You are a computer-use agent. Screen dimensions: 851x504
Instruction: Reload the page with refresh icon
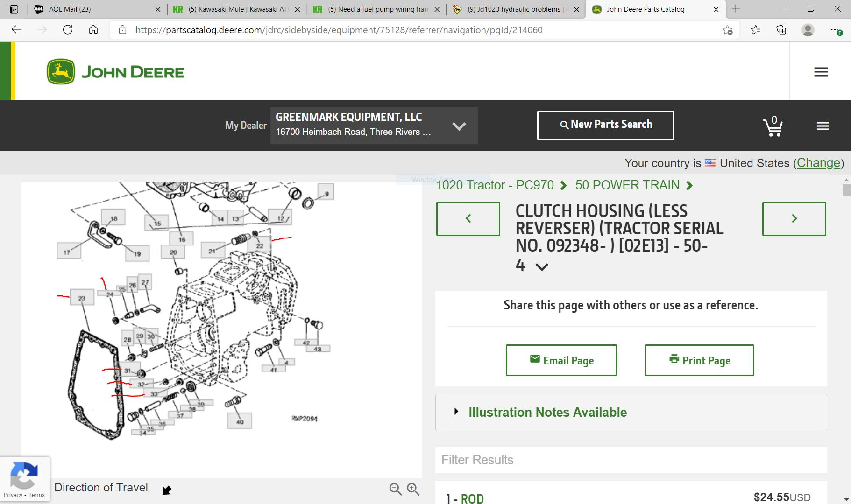(x=68, y=30)
